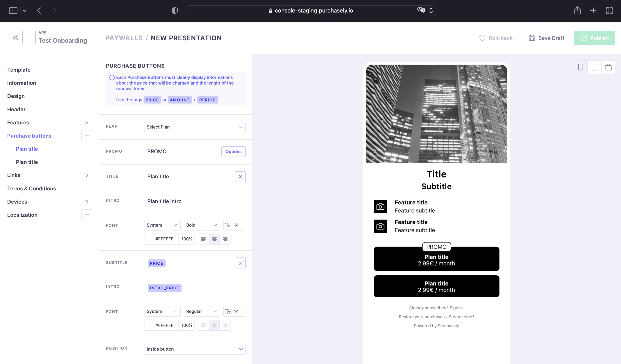621x364 pixels.
Task: Click Save Draft
Action: pyautogui.click(x=546, y=38)
